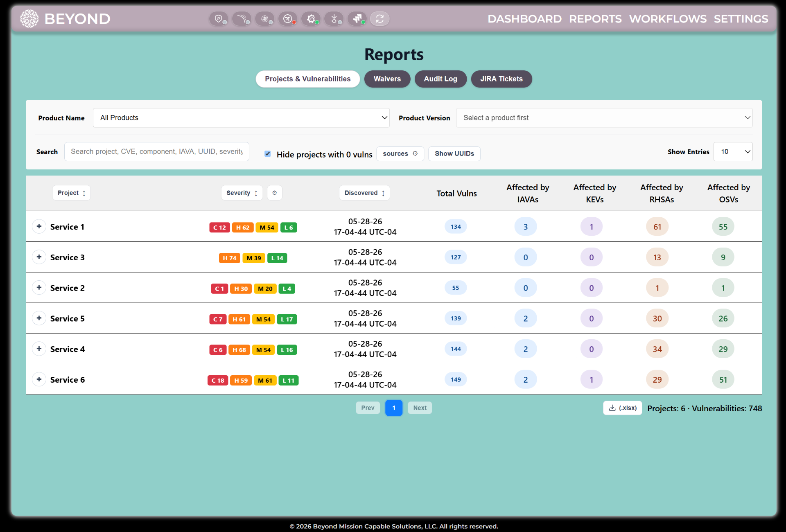Click the shield scanner status icon

pyautogui.click(x=219, y=19)
